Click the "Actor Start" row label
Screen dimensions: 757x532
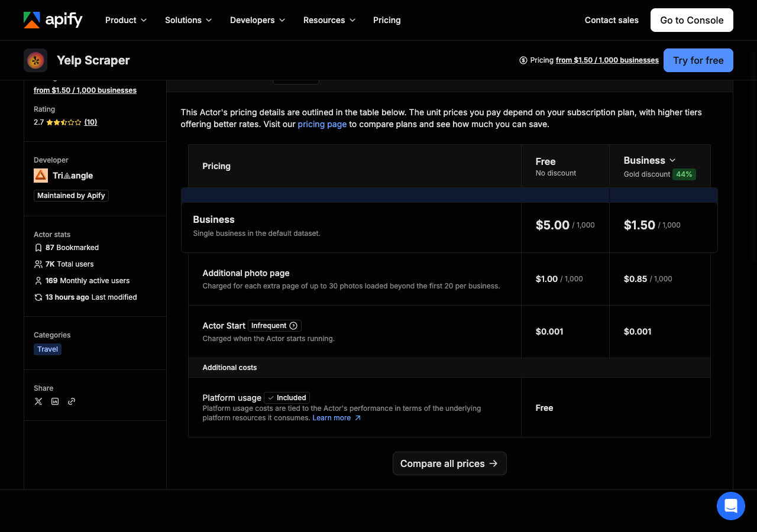pos(224,326)
